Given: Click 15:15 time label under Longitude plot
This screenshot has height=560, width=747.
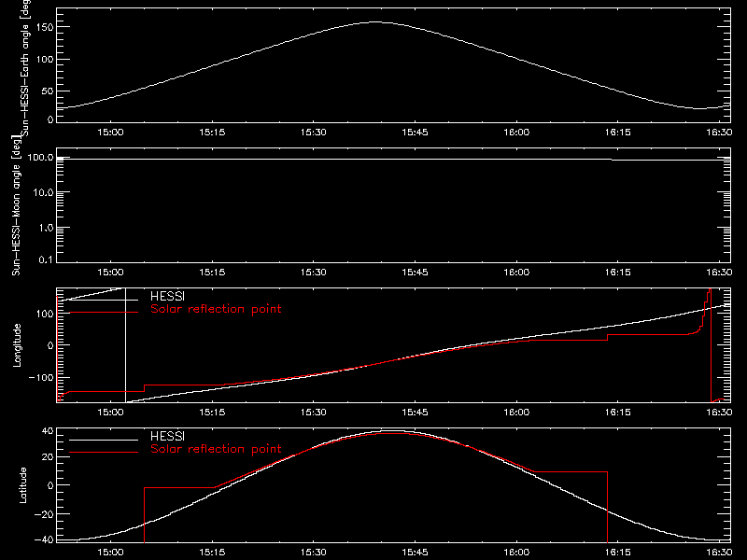Looking at the screenshot, I should 212,413.
